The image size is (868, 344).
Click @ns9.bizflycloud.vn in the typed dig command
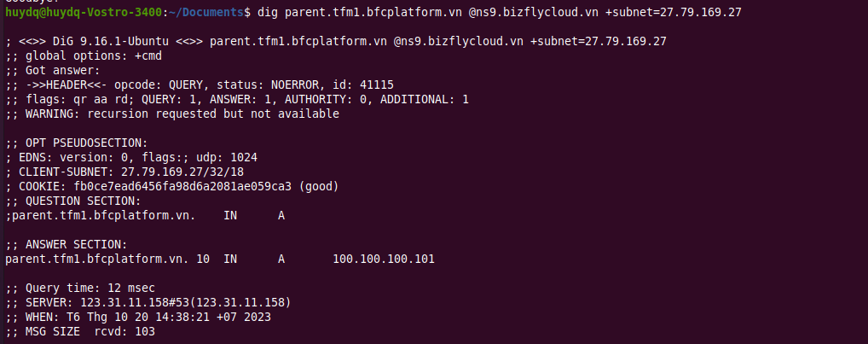tap(534, 12)
